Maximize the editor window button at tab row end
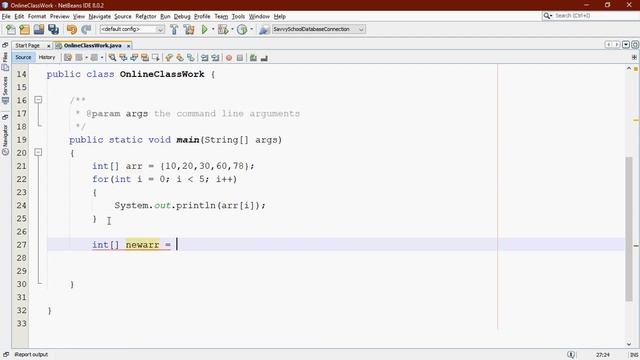640x360 pixels. (635, 44)
